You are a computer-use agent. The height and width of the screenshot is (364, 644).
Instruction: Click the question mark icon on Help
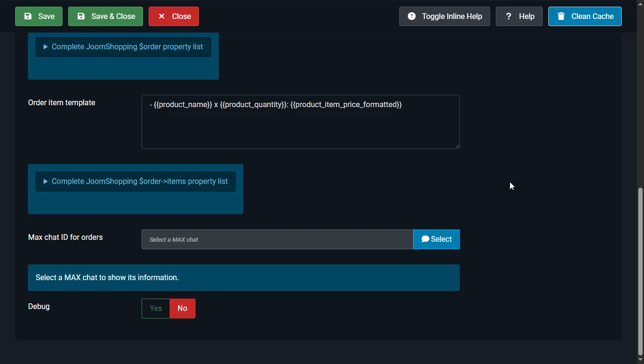point(509,16)
